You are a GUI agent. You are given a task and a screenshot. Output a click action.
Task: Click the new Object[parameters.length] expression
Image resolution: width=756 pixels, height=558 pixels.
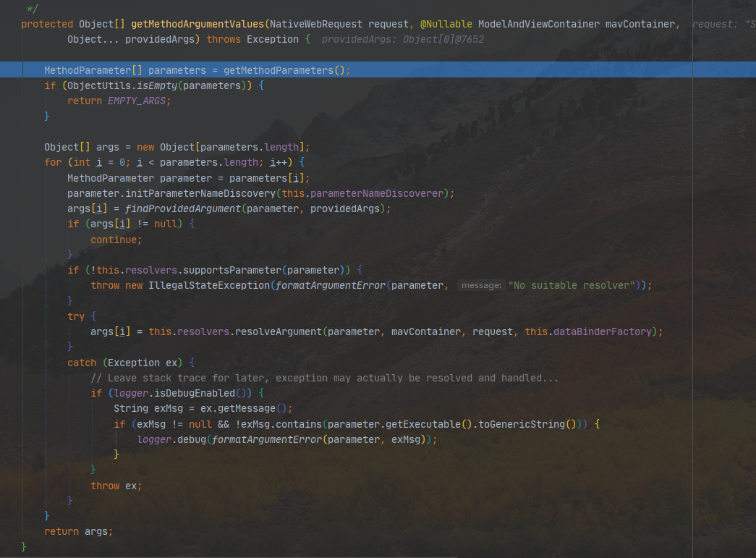pyautogui.click(x=221, y=147)
